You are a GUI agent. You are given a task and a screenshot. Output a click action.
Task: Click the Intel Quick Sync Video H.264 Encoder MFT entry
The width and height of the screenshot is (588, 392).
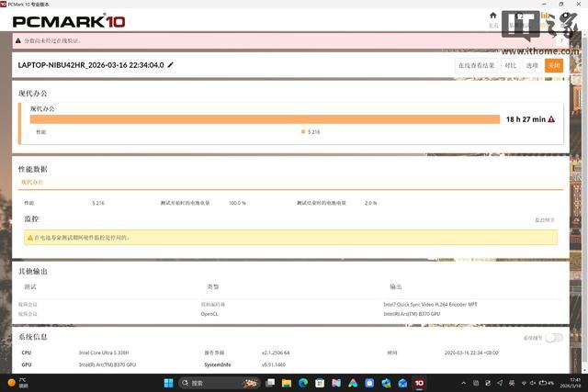pyautogui.click(x=430, y=304)
